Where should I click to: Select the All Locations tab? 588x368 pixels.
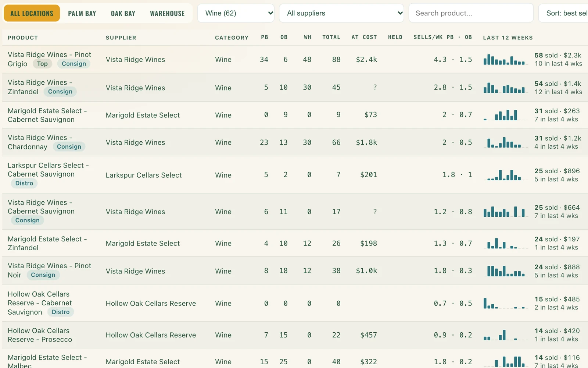pos(32,13)
